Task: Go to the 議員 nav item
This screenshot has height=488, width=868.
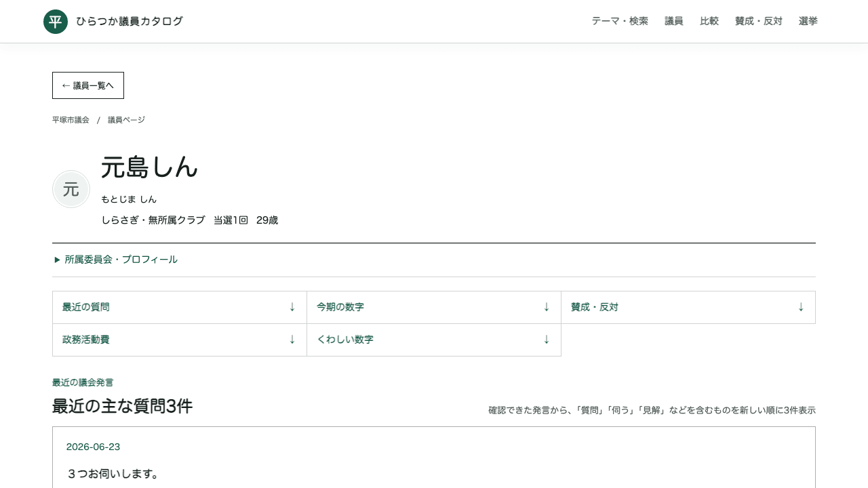Action: (674, 21)
